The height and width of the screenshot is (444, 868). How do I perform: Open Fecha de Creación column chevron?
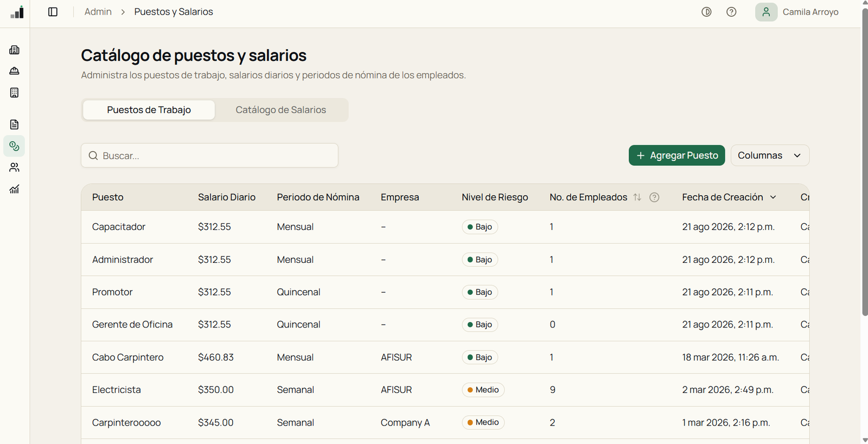click(x=773, y=197)
